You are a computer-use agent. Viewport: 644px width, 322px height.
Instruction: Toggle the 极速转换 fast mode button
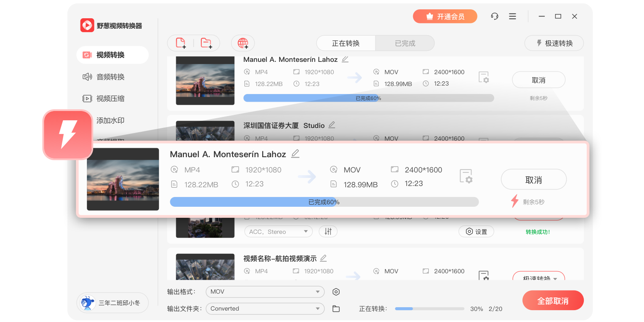554,43
